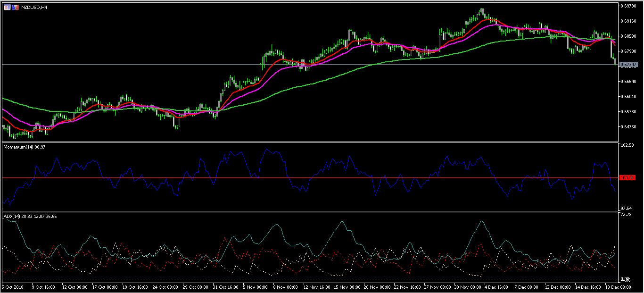Select the 5 Nov 08:00 time label
The width and height of the screenshot is (644, 293).
tap(255, 287)
